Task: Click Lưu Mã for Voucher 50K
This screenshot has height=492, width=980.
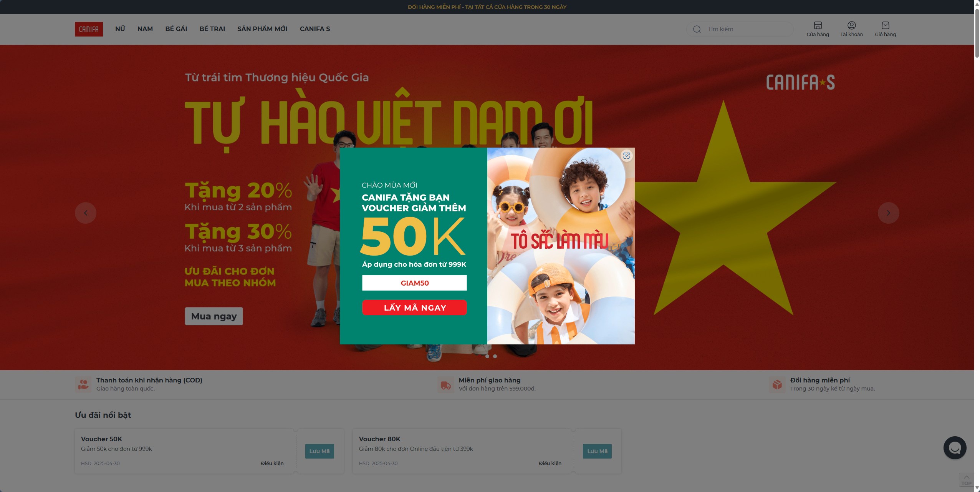Action: (x=319, y=451)
